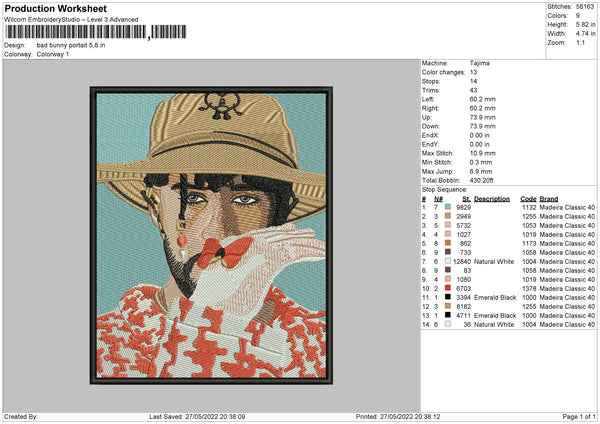This screenshot has height=424, width=600.
Task: Pick the black swatch beside stitch count 4711
Action: tap(448, 315)
